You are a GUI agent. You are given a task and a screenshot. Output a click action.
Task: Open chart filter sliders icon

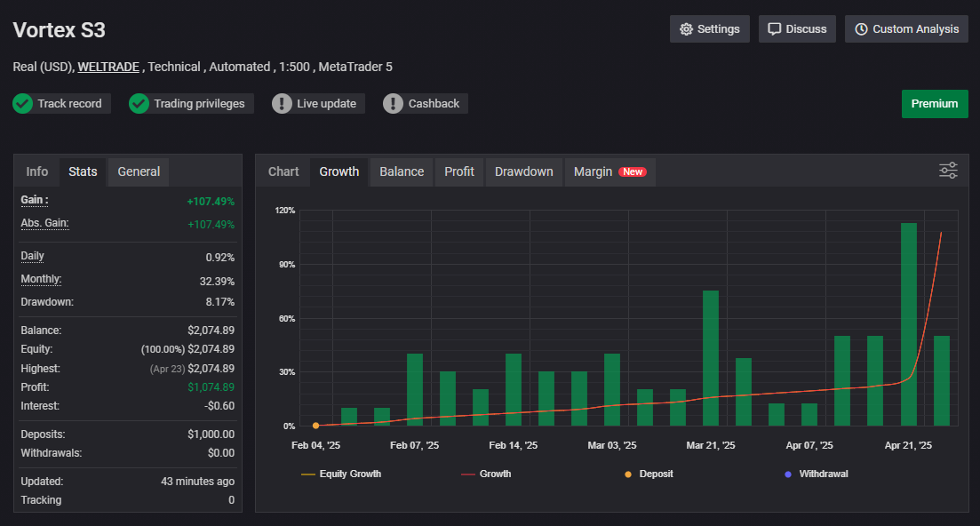pos(948,171)
